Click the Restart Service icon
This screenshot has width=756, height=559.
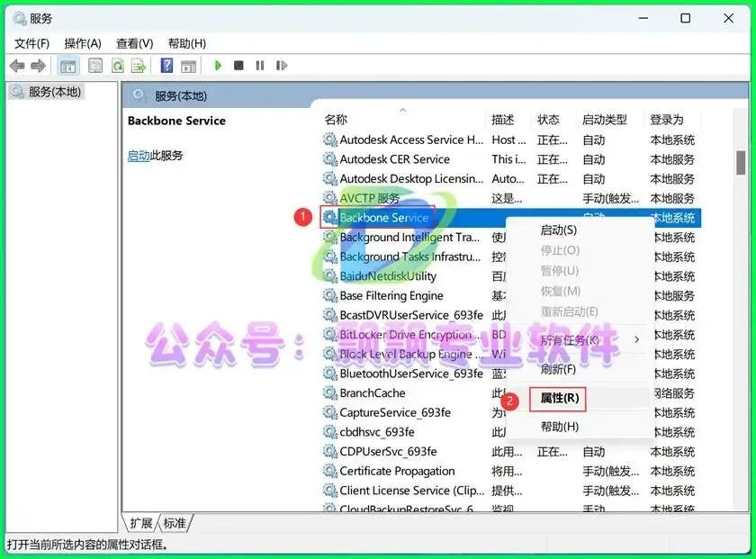282,65
